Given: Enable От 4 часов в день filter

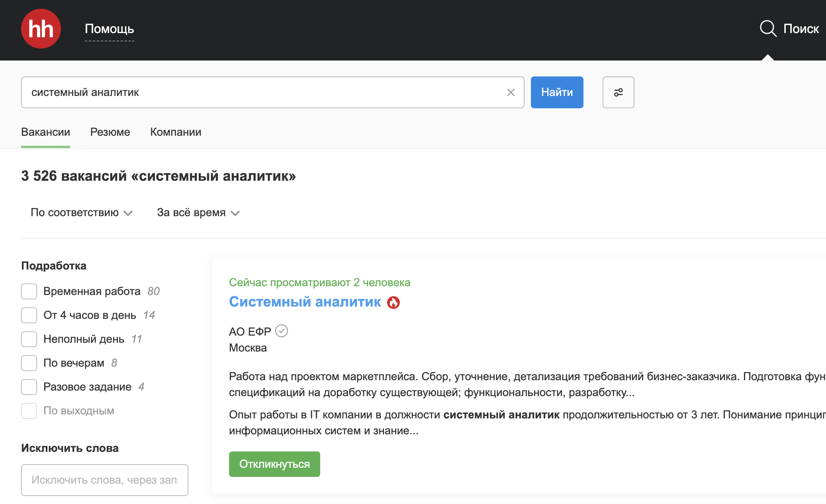Looking at the screenshot, I should pyautogui.click(x=29, y=315).
